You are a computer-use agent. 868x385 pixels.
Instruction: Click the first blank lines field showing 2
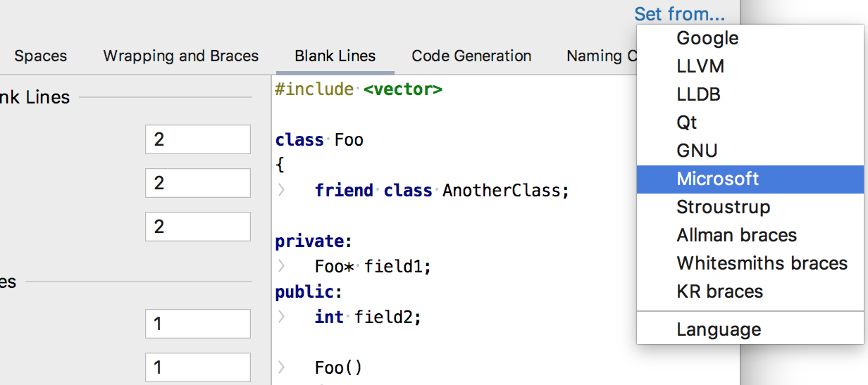(197, 139)
